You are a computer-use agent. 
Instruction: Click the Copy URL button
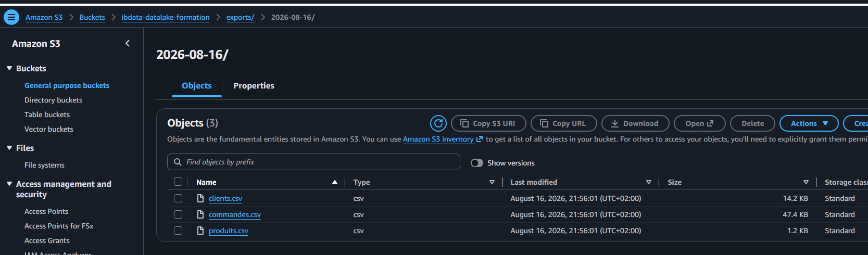564,123
